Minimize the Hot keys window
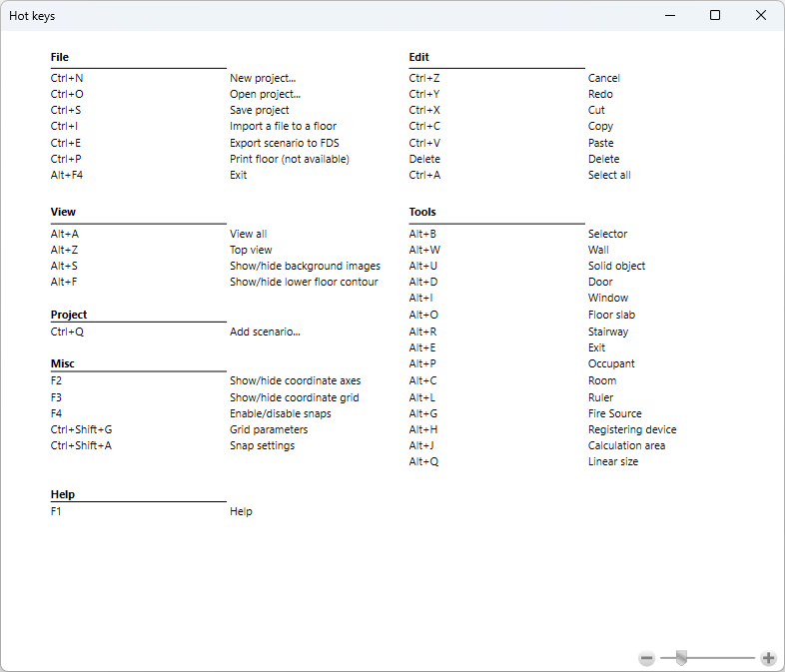The width and height of the screenshot is (785, 672). pyautogui.click(x=669, y=15)
